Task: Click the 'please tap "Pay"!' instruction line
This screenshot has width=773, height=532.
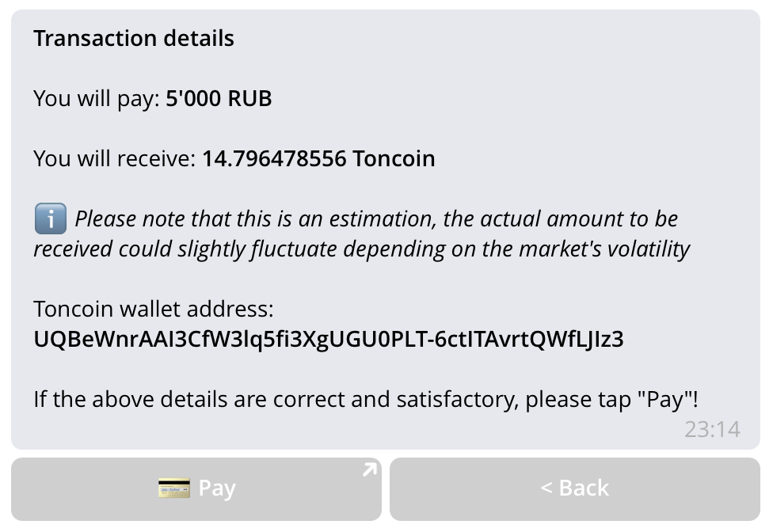Action: [365, 400]
